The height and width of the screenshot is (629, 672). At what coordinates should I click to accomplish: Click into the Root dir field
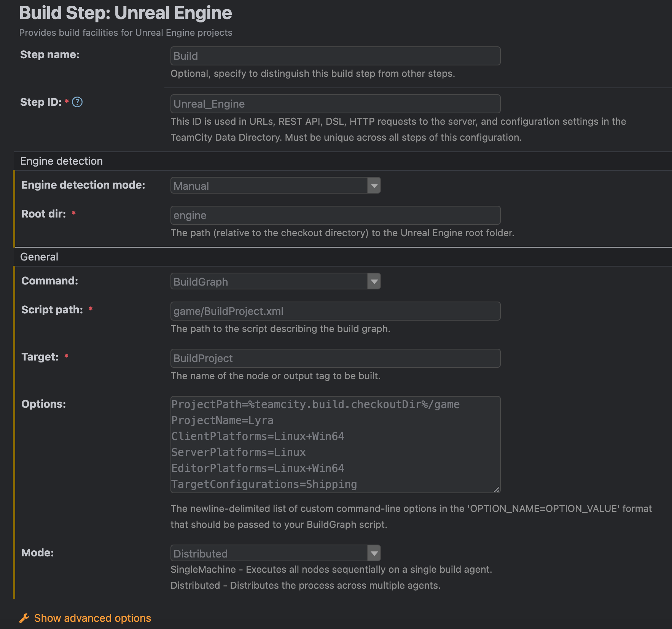pyautogui.click(x=335, y=215)
